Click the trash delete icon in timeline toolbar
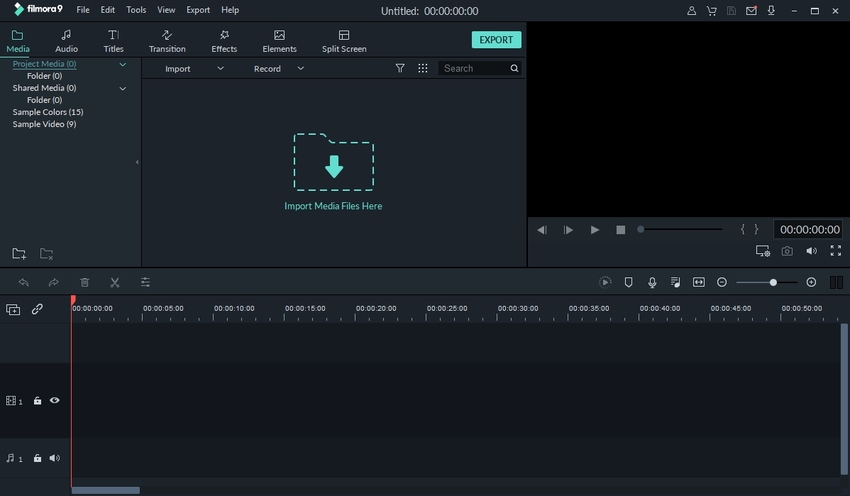850x496 pixels. point(85,283)
